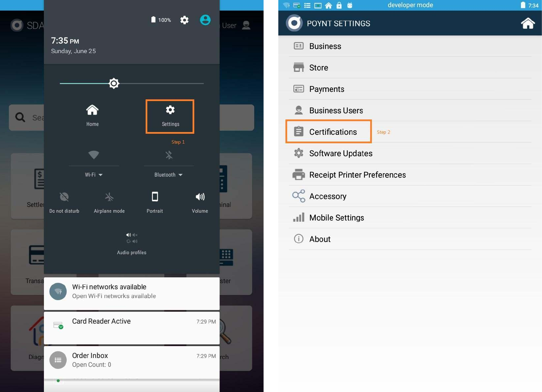Tap the Android debug icon in the status bar

point(350,5)
